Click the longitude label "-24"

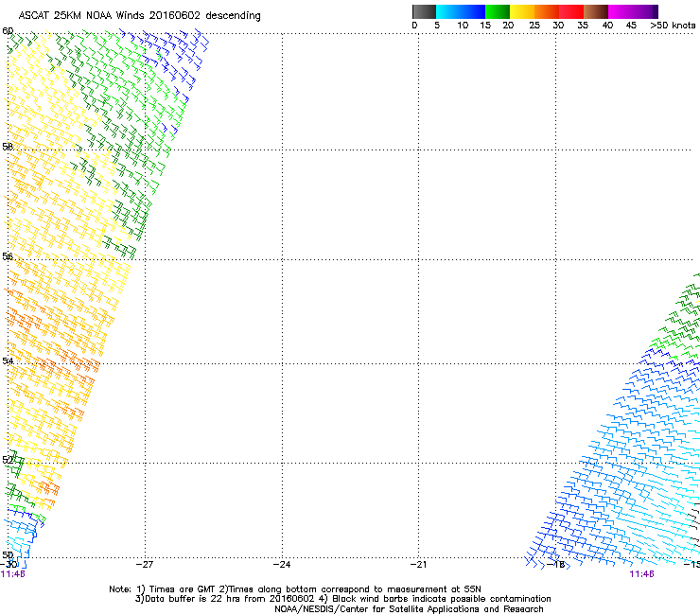tap(282, 565)
